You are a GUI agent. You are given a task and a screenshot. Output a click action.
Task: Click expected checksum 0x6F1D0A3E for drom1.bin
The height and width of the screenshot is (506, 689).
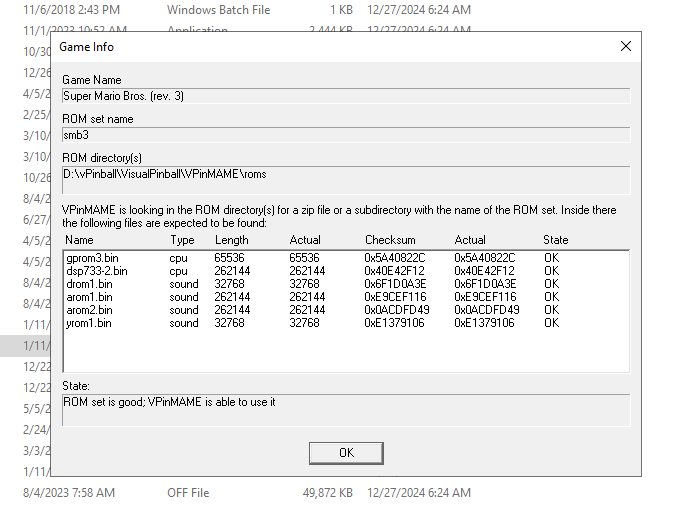pos(395,284)
